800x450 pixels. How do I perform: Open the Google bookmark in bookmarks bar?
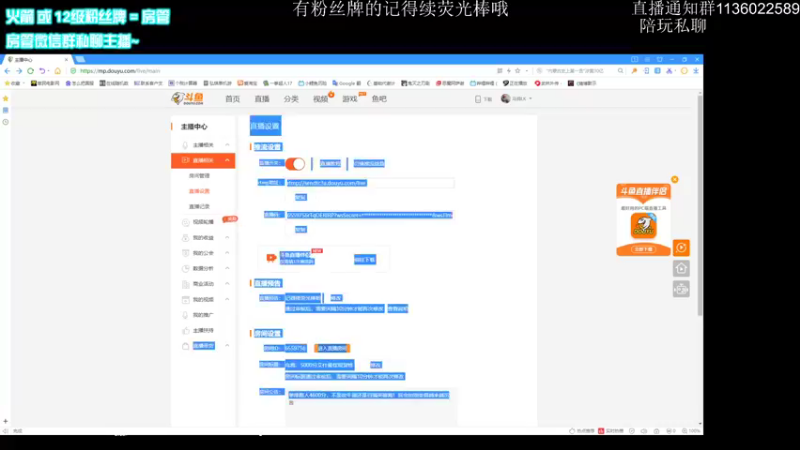(346, 83)
